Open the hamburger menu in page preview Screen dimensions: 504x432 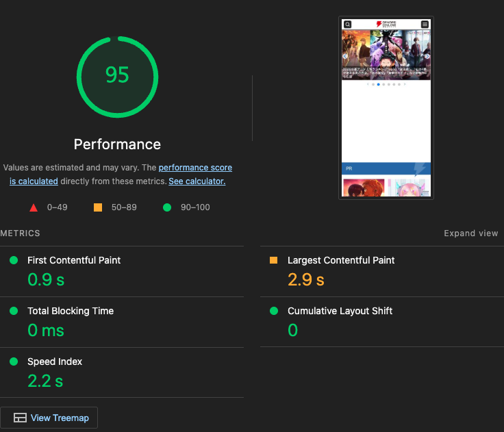pyautogui.click(x=425, y=25)
